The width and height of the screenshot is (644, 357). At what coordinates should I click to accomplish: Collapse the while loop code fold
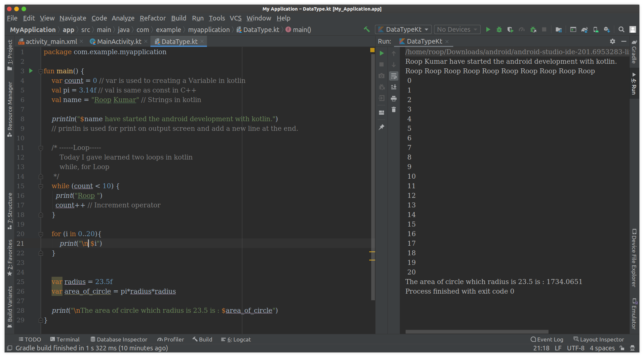(41, 186)
